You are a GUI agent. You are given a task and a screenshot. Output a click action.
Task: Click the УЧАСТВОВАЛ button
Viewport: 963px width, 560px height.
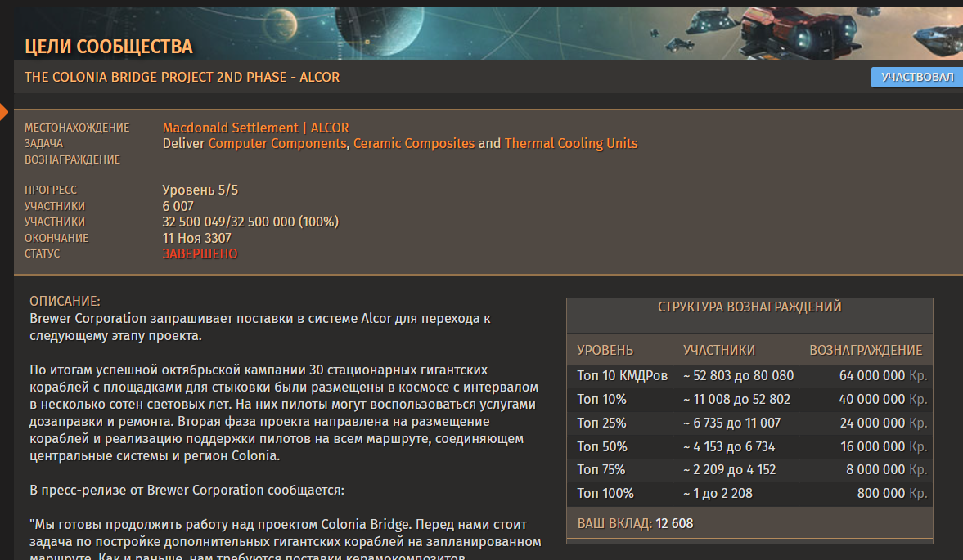click(x=917, y=78)
